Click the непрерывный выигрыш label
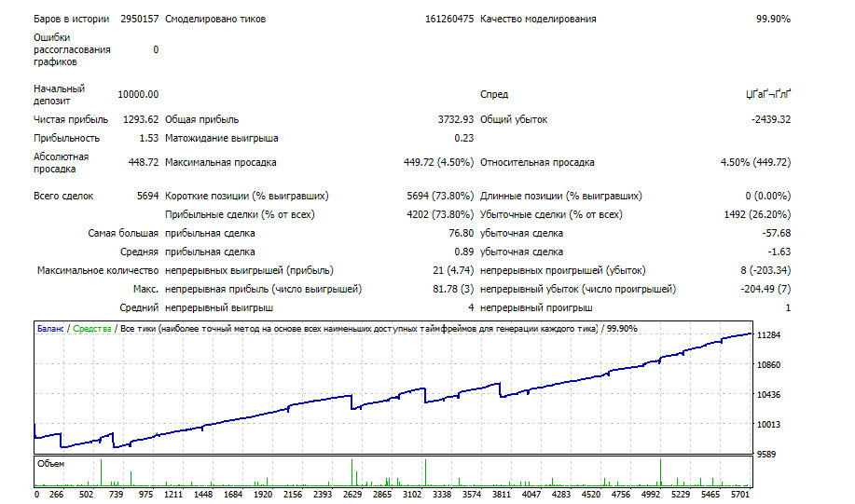This screenshot has height=504, width=855. [219, 307]
